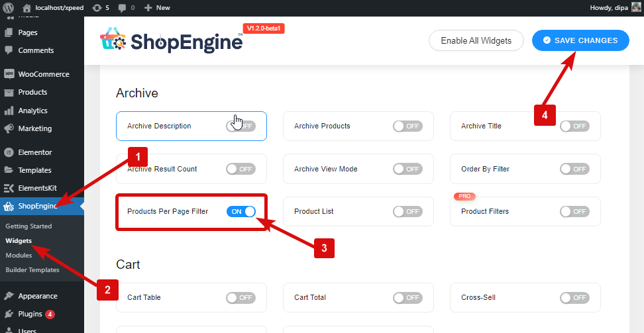Click the Plugins plug icon
The image size is (644, 333).
9,314
